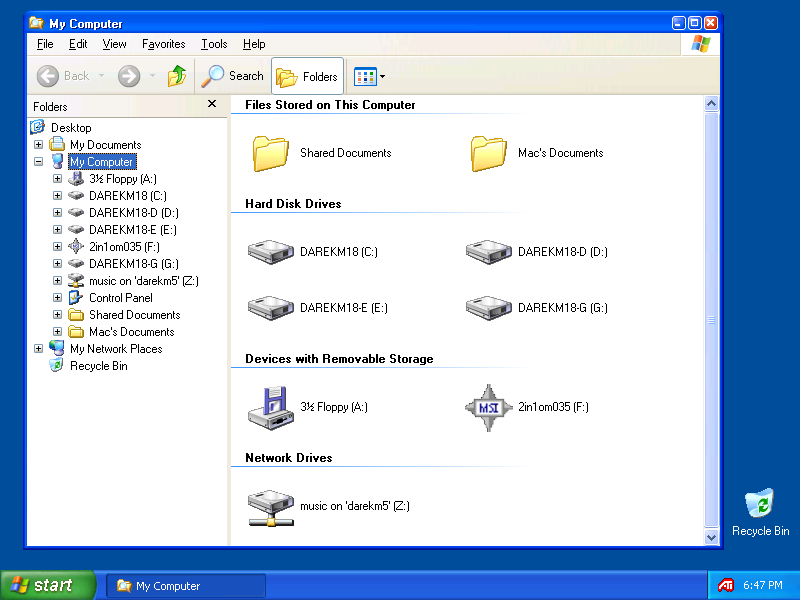Image resolution: width=800 pixels, height=600 pixels.
Task: Click the ATI system tray icon
Action: [x=725, y=585]
